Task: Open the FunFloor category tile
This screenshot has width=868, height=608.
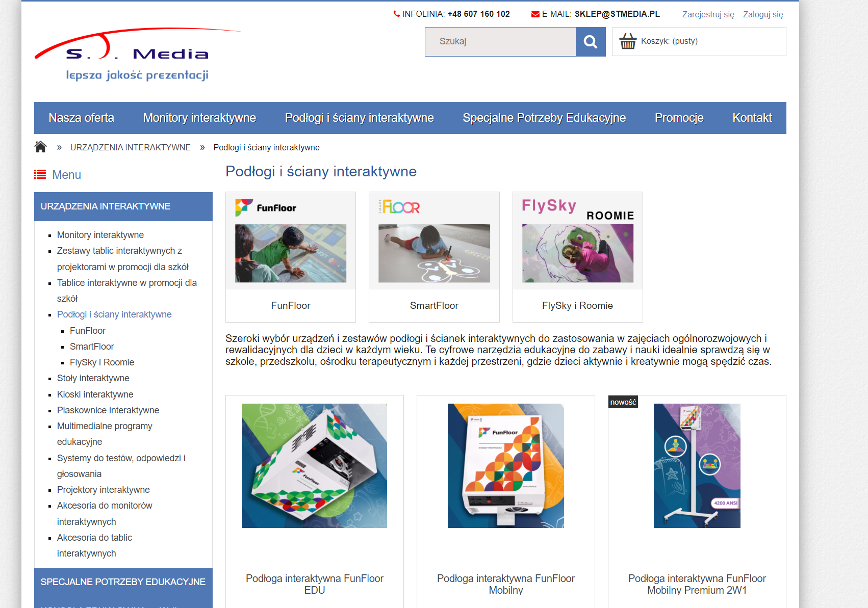Action: tap(291, 257)
